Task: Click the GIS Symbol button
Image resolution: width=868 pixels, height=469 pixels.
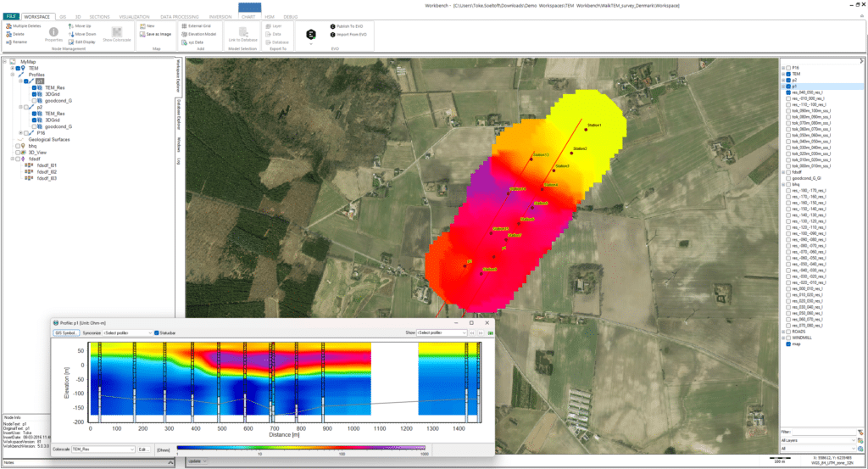Action: (66, 333)
